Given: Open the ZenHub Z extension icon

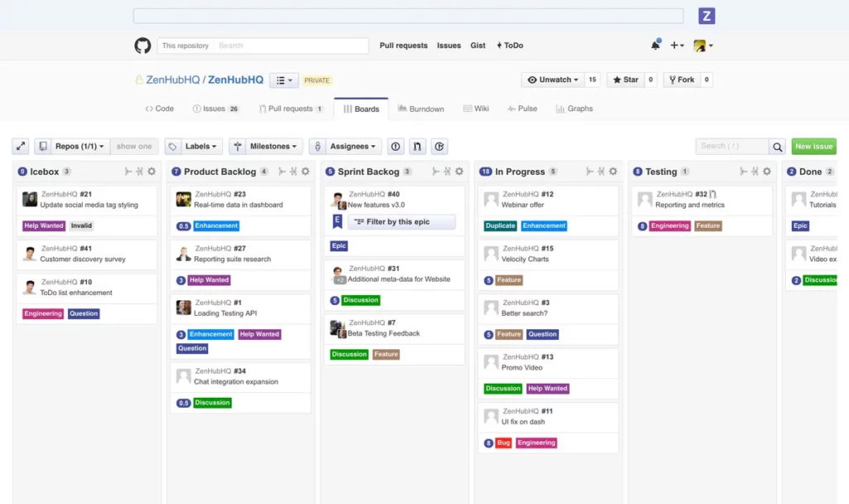Looking at the screenshot, I should coord(706,16).
